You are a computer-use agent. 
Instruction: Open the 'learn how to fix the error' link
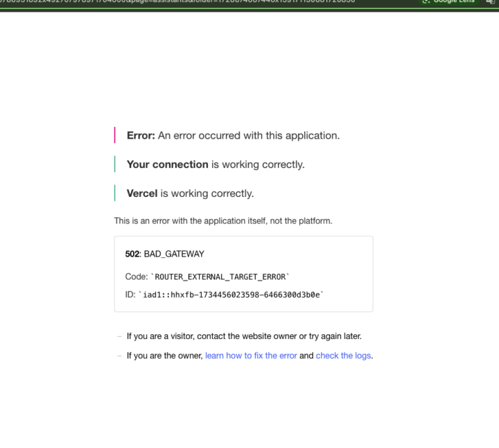(x=251, y=355)
